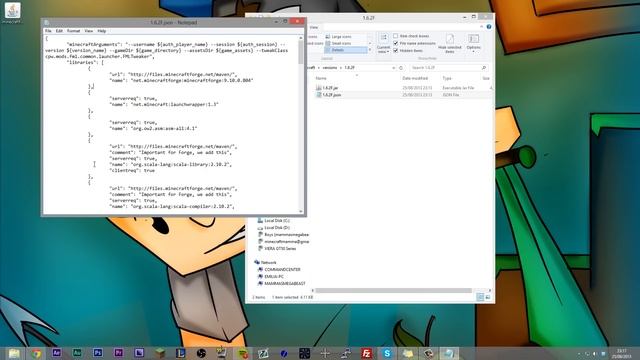Click Hide selected items button
The image size is (640, 360).
click(x=449, y=44)
